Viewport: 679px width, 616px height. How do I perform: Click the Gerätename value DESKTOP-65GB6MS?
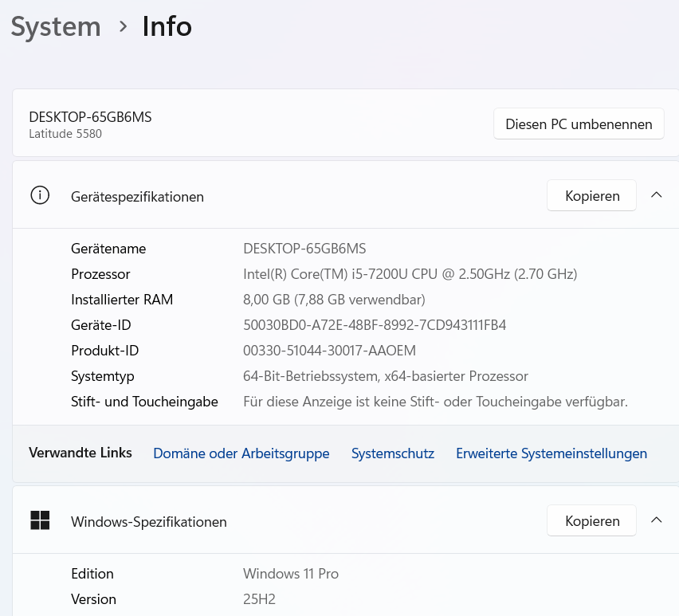(304, 249)
